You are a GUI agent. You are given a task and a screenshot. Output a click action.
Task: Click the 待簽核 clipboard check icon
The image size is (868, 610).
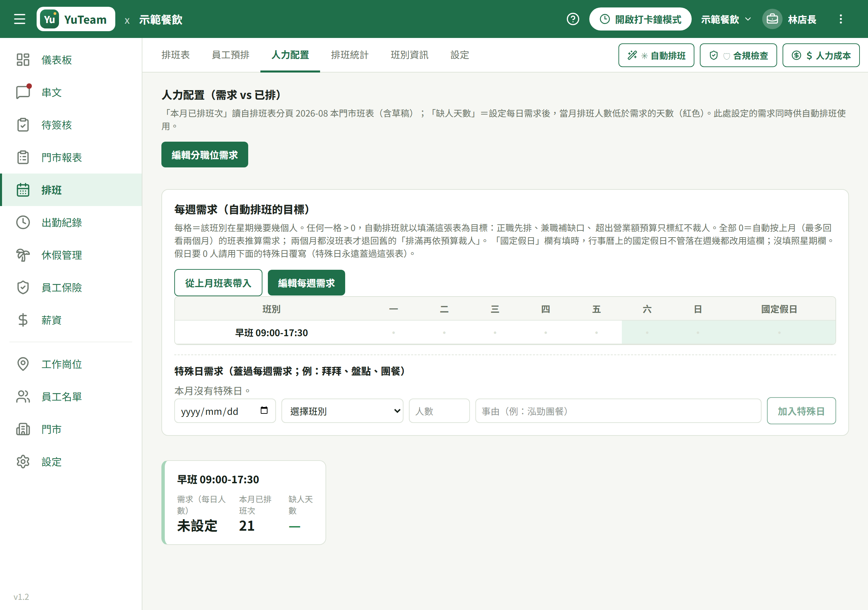click(23, 125)
